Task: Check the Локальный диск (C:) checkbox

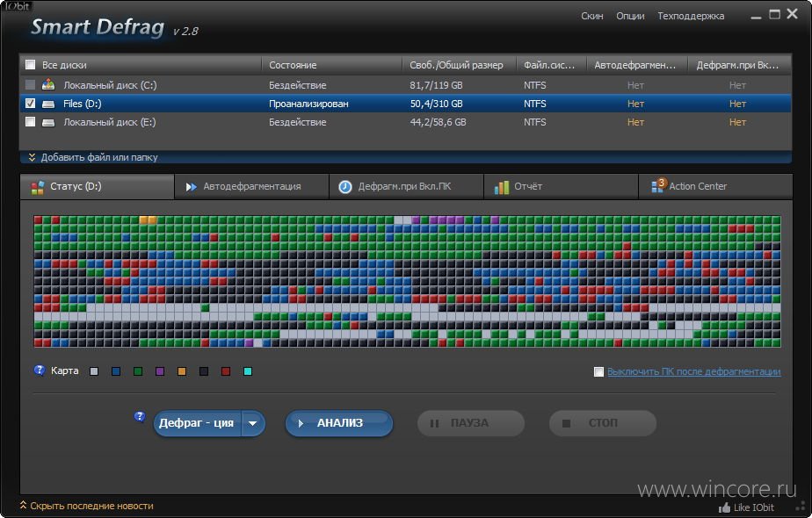Action: [x=31, y=84]
